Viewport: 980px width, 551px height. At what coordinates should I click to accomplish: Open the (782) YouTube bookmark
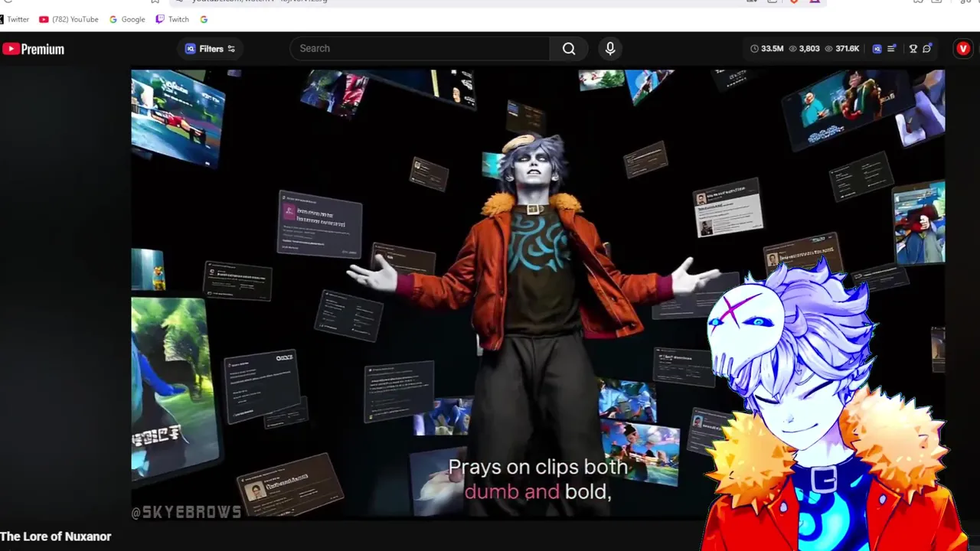(69, 19)
